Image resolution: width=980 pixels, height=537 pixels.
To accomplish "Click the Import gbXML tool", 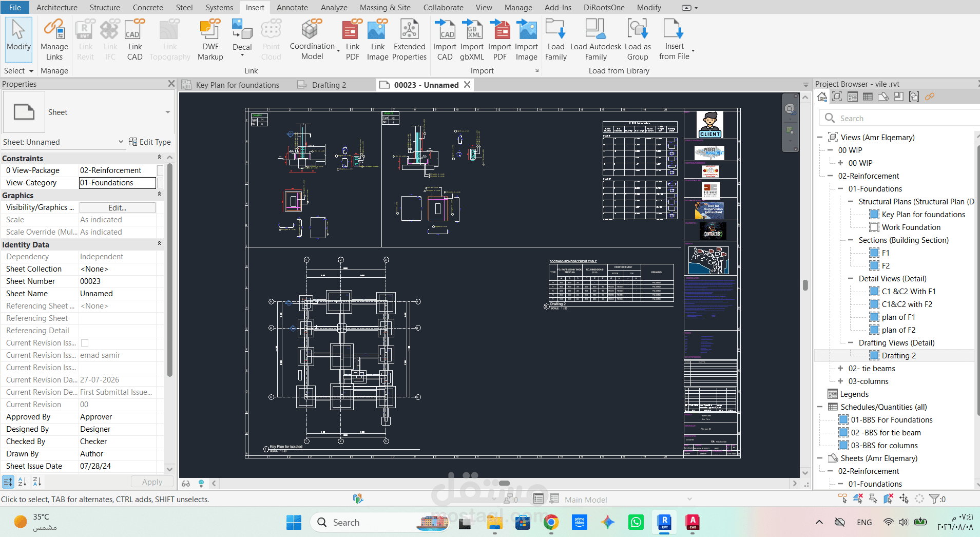I will [x=472, y=40].
